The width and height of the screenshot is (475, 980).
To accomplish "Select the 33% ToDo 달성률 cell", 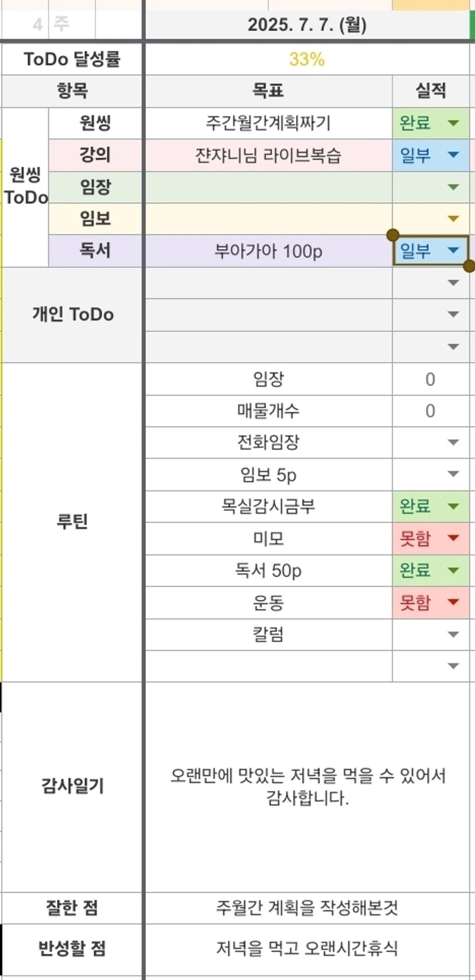I will click(x=307, y=59).
